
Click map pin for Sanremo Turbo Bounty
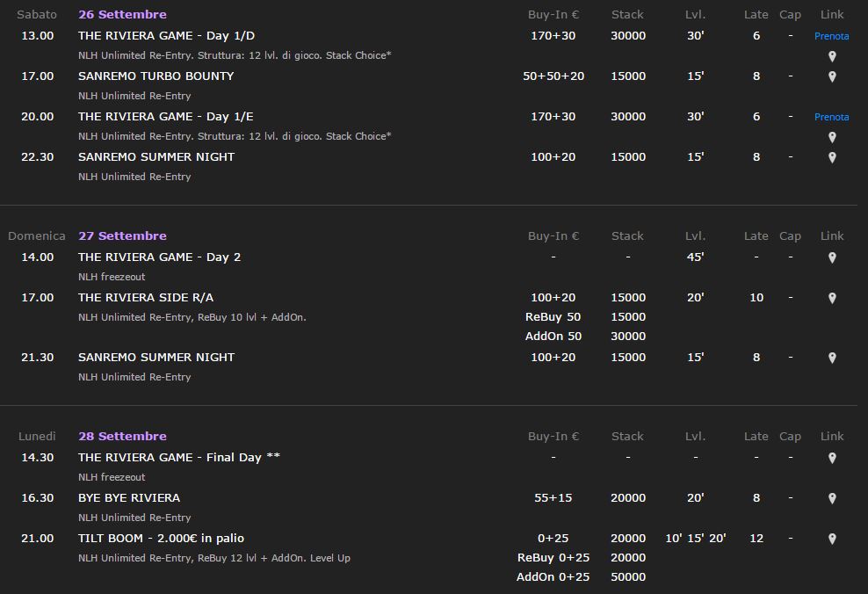click(831, 76)
